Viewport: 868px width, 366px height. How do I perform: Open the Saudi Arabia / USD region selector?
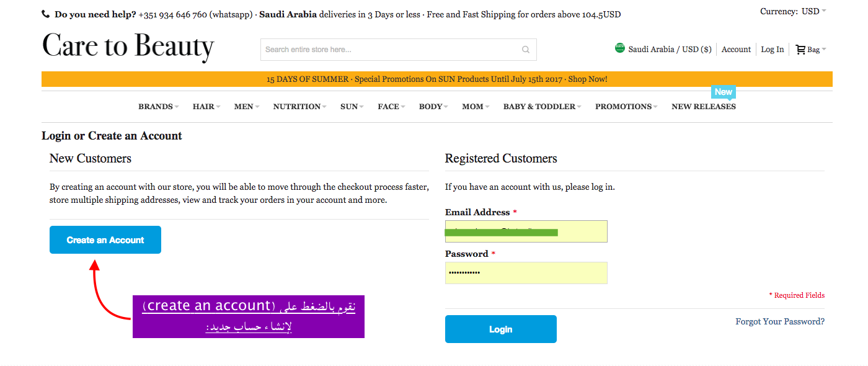coord(663,48)
